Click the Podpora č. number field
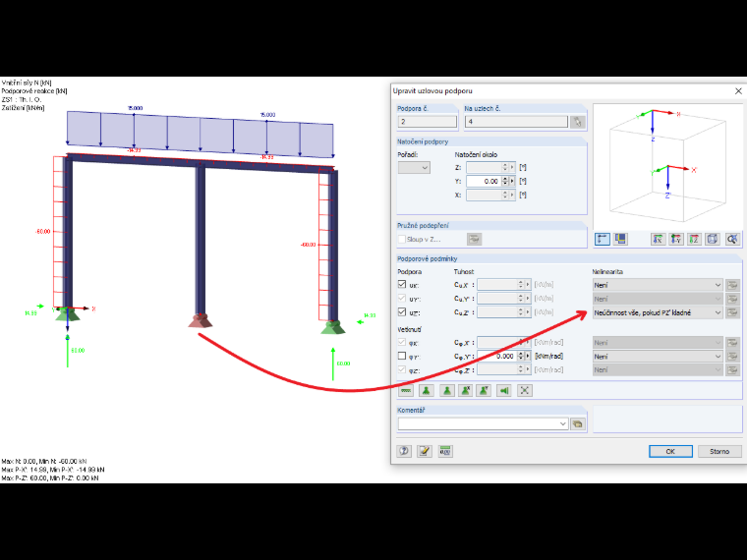747x560 pixels. coord(427,122)
